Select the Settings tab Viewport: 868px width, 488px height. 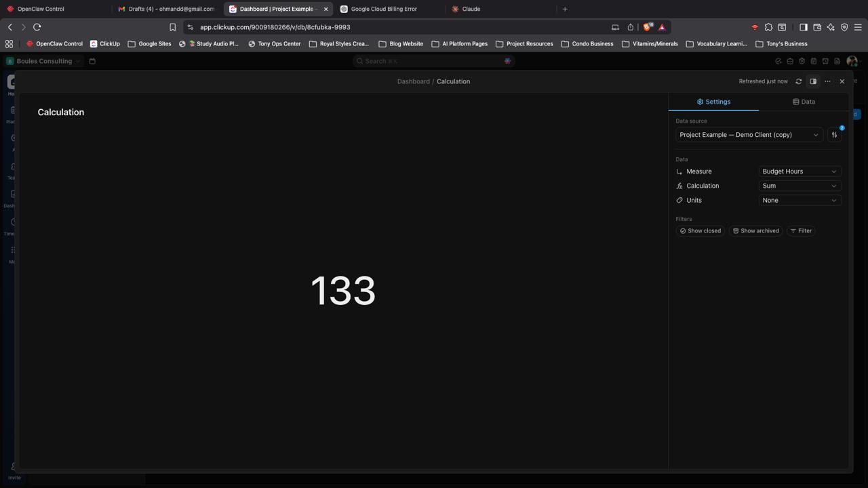tap(713, 102)
